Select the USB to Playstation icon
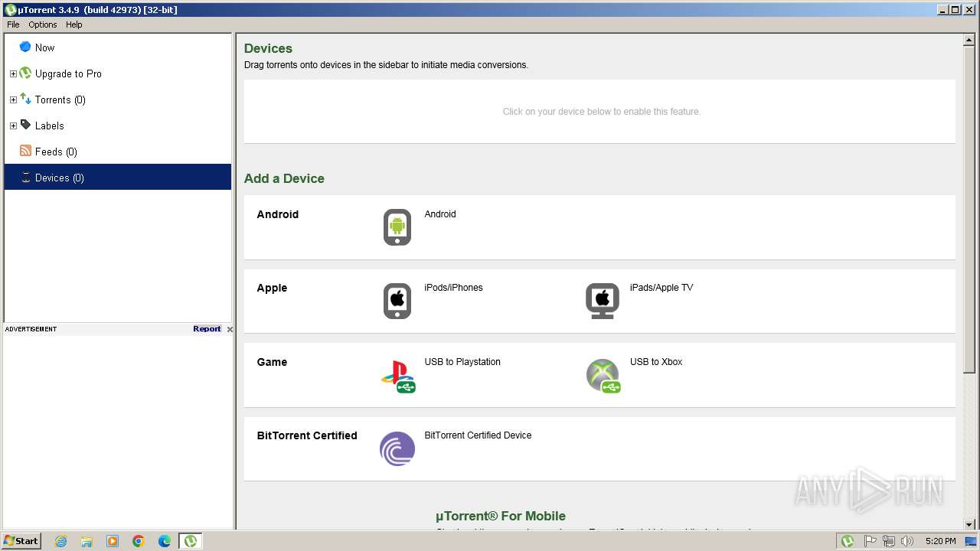Screen dimensions: 980x551 pos(398,376)
